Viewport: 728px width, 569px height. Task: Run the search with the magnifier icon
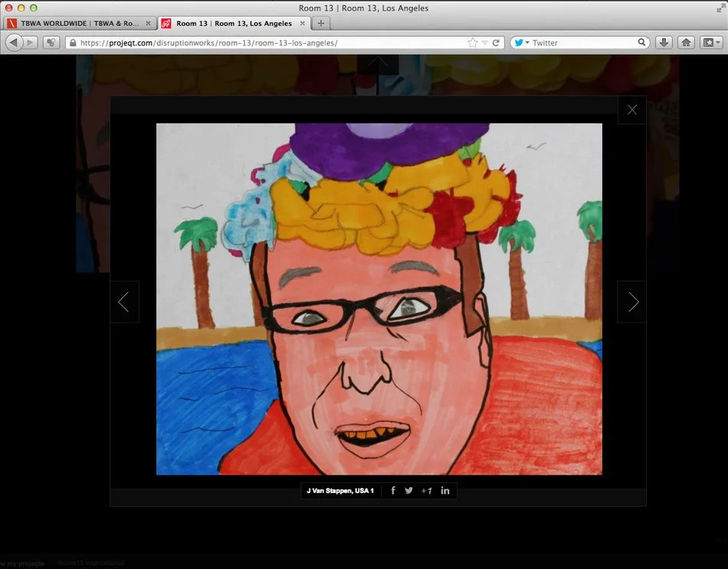[x=642, y=42]
